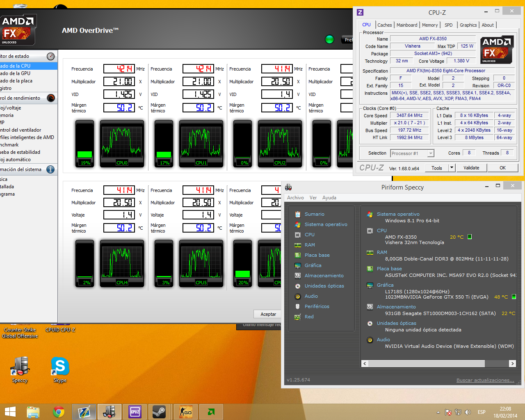Open Gráfica in Speccy sidebar
The width and height of the screenshot is (525, 420).
click(313, 265)
